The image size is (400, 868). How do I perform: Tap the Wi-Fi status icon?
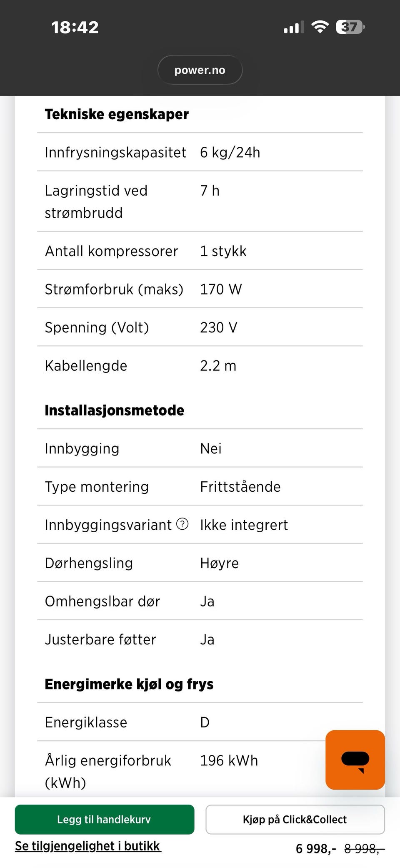(x=320, y=27)
